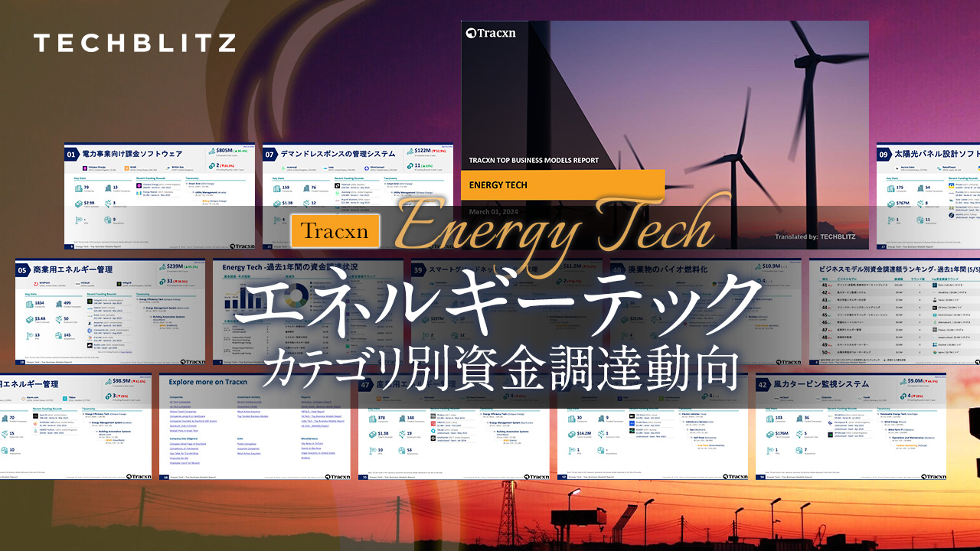The image size is (980, 551).
Task: Click the TRACXN TOP BUSINESS MODELS REPORT heading
Action: point(534,161)
